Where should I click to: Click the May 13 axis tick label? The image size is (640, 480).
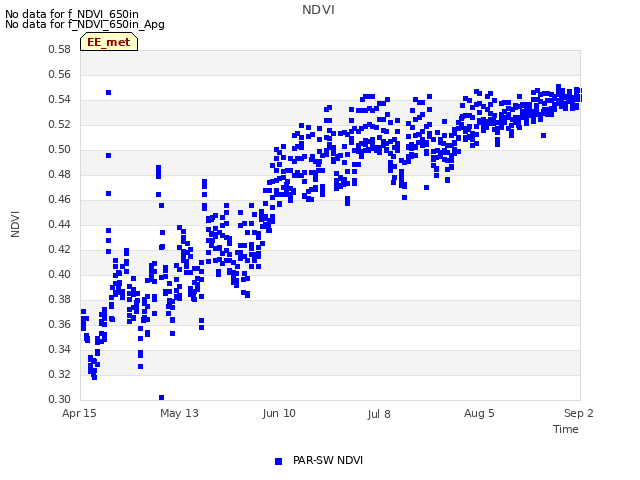coord(179,413)
